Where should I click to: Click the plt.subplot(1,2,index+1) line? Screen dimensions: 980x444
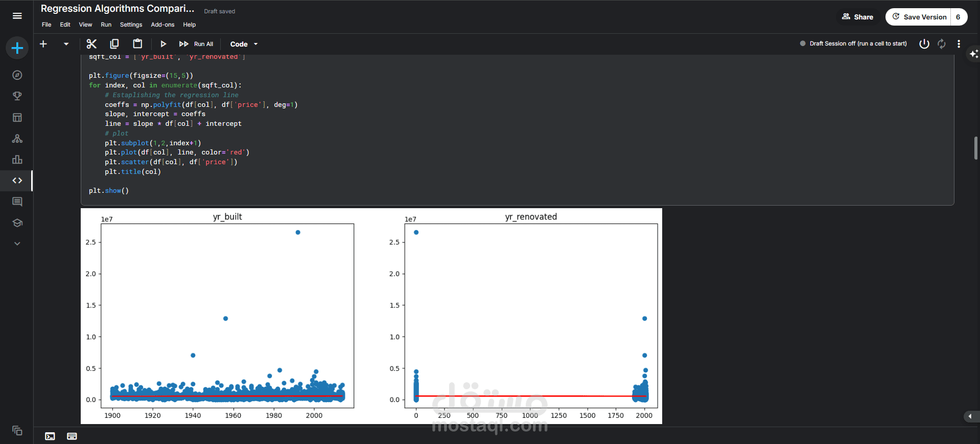(x=153, y=143)
